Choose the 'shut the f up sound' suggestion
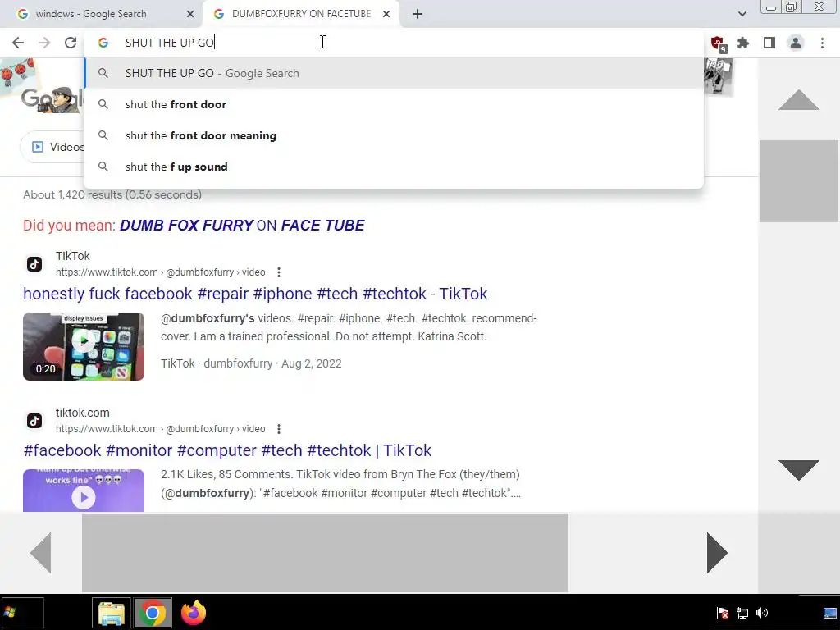This screenshot has height=630, width=840. point(394,167)
